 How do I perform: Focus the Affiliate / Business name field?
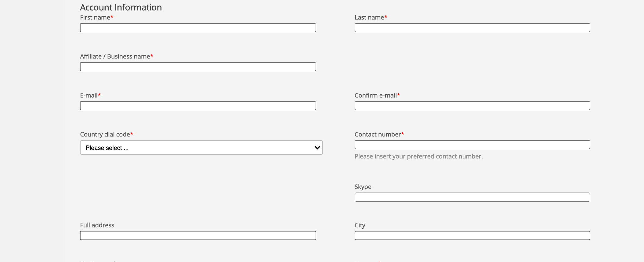point(198,67)
